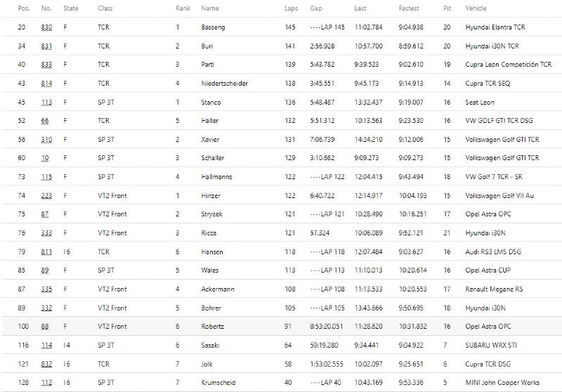The width and height of the screenshot is (562, 392).
Task: Click the Laps column header
Action: [291, 8]
